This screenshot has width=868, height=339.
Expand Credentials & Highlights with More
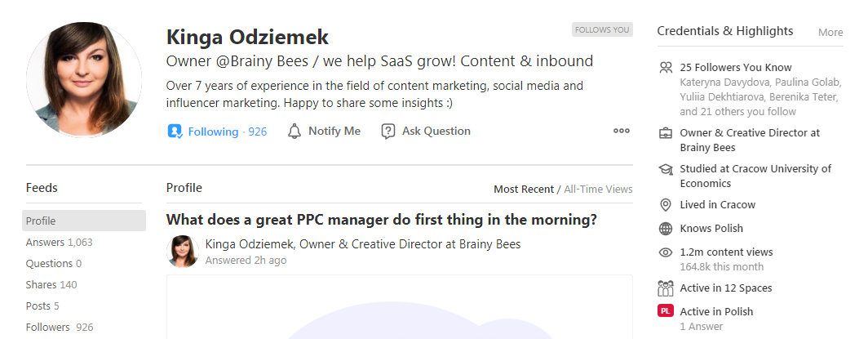830,32
